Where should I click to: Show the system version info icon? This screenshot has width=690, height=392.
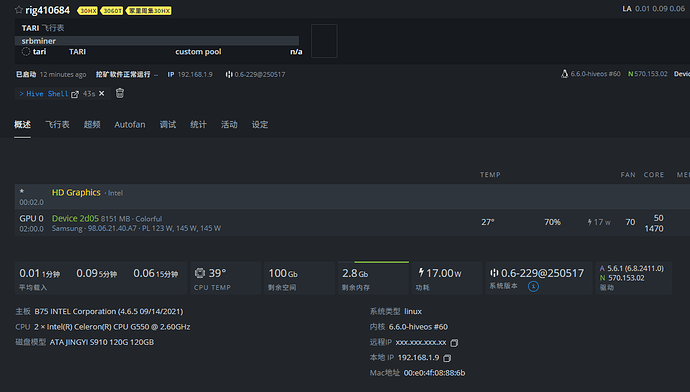point(533,286)
